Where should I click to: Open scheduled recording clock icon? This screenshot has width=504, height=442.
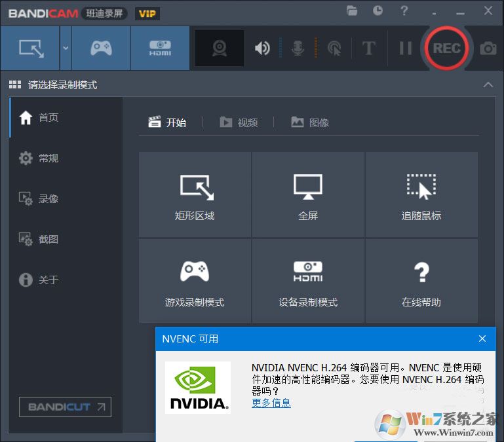click(378, 11)
